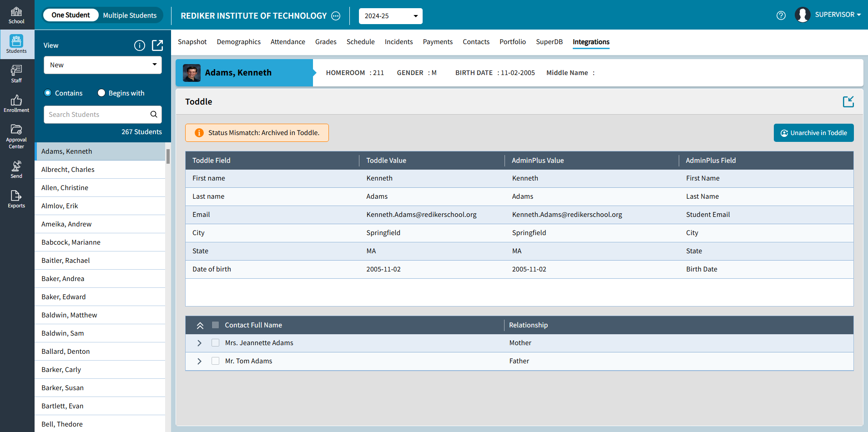Open the Portfolio tab
The height and width of the screenshot is (432, 868).
(x=513, y=42)
